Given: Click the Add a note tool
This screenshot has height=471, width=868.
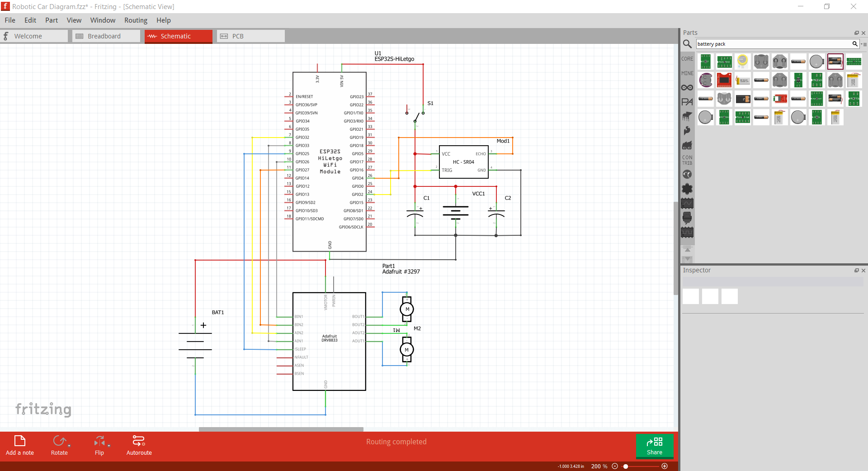Looking at the screenshot, I should [x=19, y=445].
